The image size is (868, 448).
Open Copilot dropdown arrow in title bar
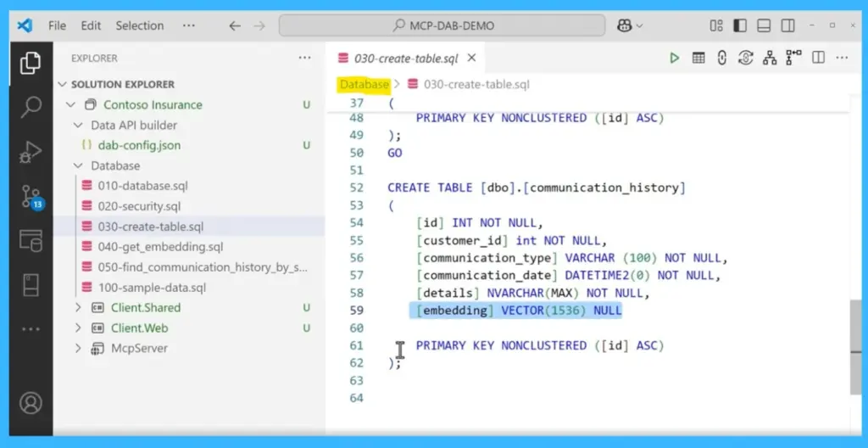640,26
